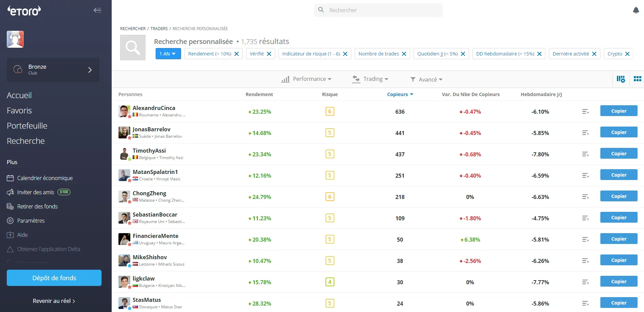Open Aide
This screenshot has height=312, width=644.
click(17, 235)
